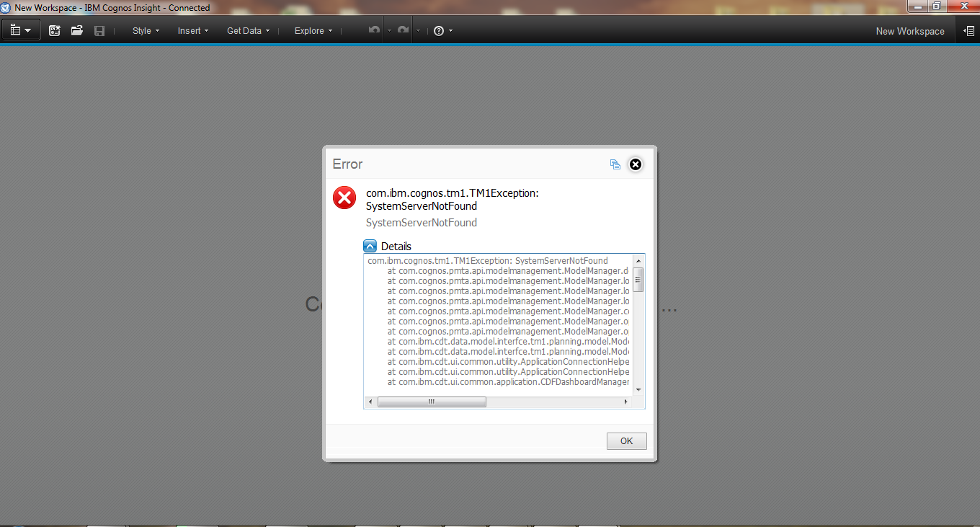Click the New workspace icon

pos(55,31)
